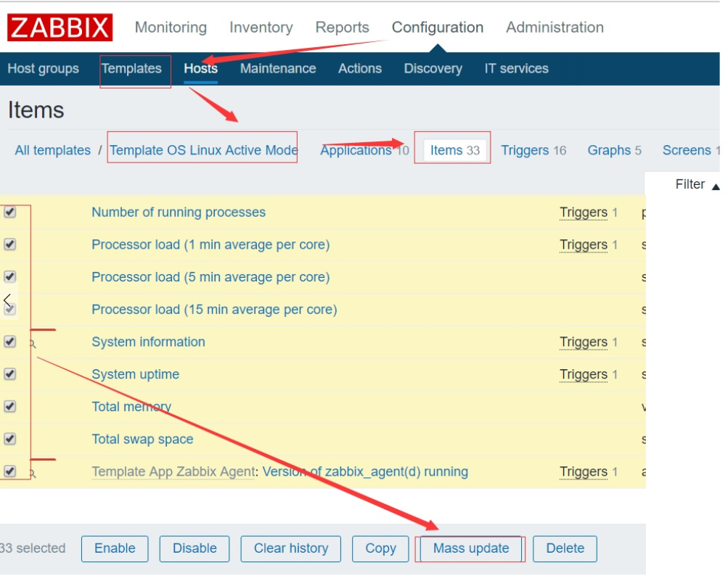The width and height of the screenshot is (728, 581).
Task: Open Processor load (15 min average per core)
Action: (214, 310)
